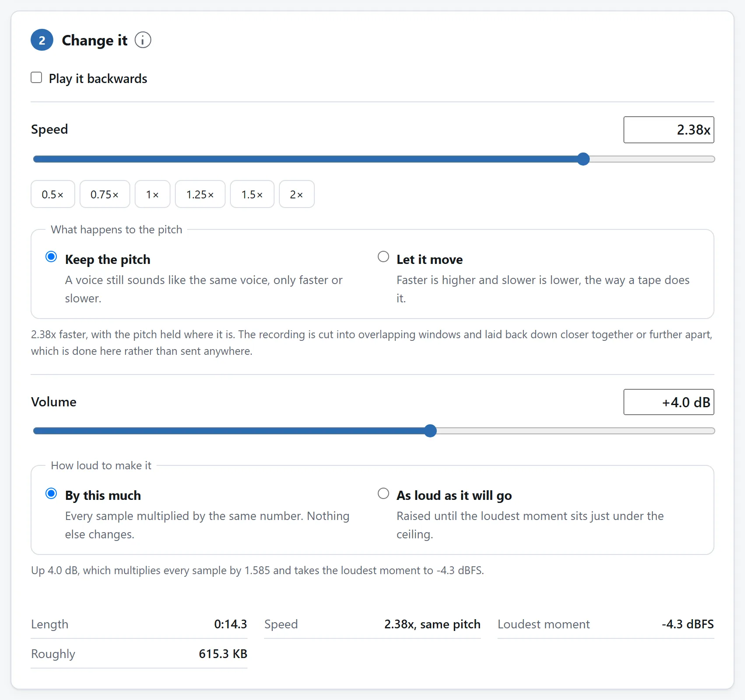This screenshot has width=745, height=700.
Task: Pick the 1.25× speed preset
Action: [200, 194]
